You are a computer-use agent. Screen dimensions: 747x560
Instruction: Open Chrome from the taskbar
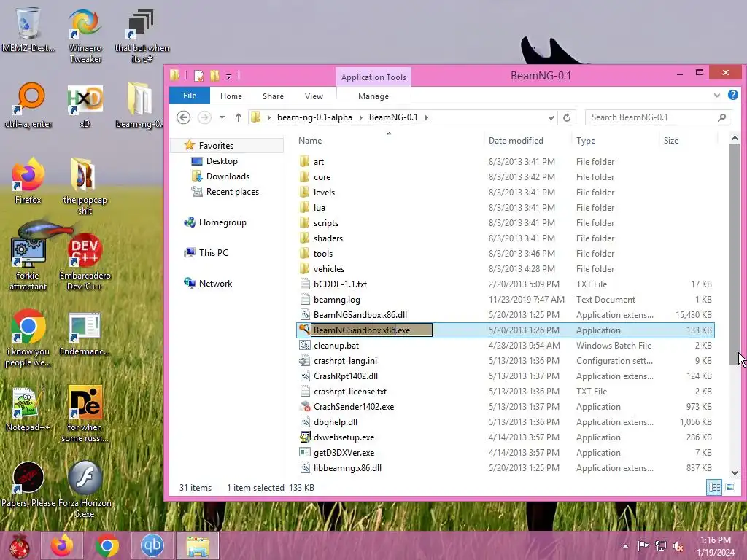point(107,545)
